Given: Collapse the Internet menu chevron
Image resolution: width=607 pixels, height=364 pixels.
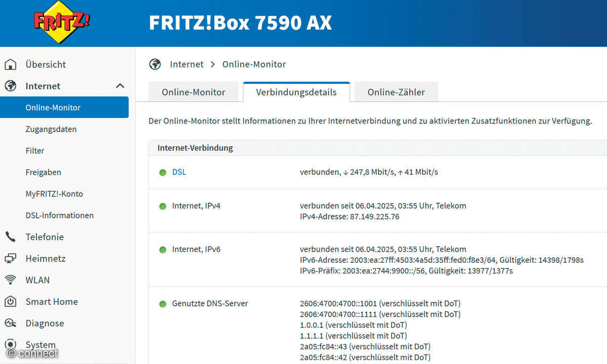Looking at the screenshot, I should (x=120, y=86).
